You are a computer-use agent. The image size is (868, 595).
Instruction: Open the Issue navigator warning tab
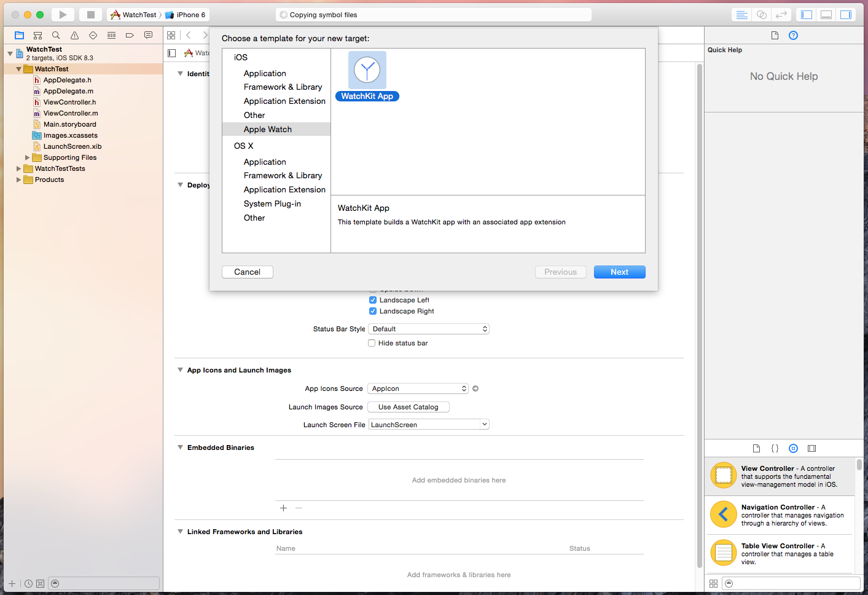(x=74, y=36)
